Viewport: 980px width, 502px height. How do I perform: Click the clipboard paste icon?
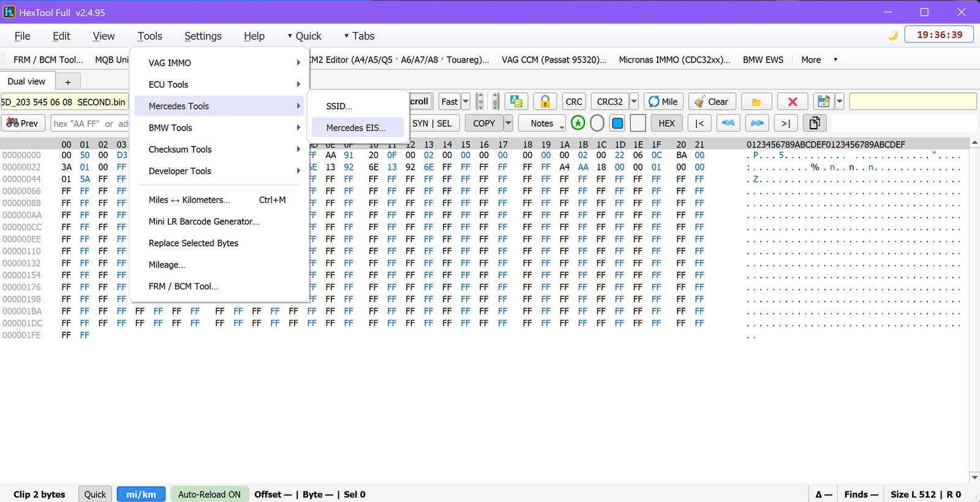click(815, 123)
